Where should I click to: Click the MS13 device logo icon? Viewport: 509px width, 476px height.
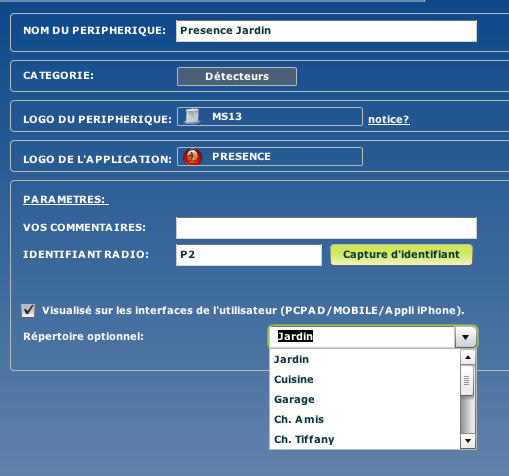click(x=192, y=117)
